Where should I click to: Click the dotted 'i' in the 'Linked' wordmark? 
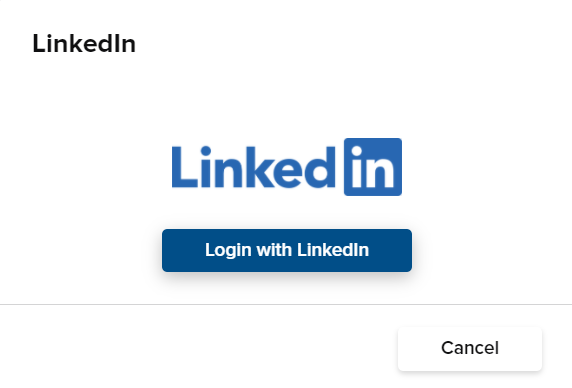(x=206, y=167)
